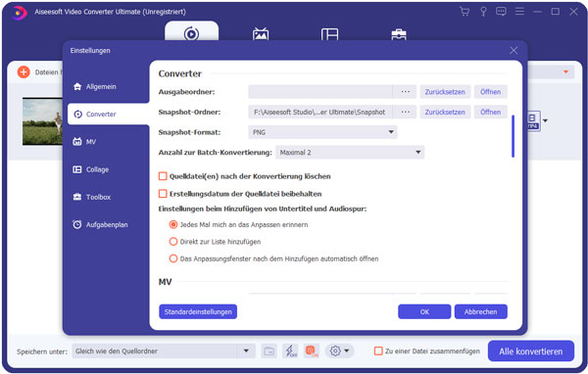The height and width of the screenshot is (374, 588).
Task: Select Toolbox in settings sidebar
Action: point(92,197)
